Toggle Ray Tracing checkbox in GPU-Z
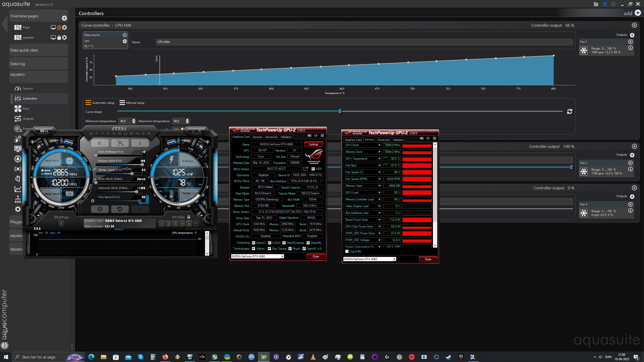This screenshot has width=644, height=362. [269, 249]
